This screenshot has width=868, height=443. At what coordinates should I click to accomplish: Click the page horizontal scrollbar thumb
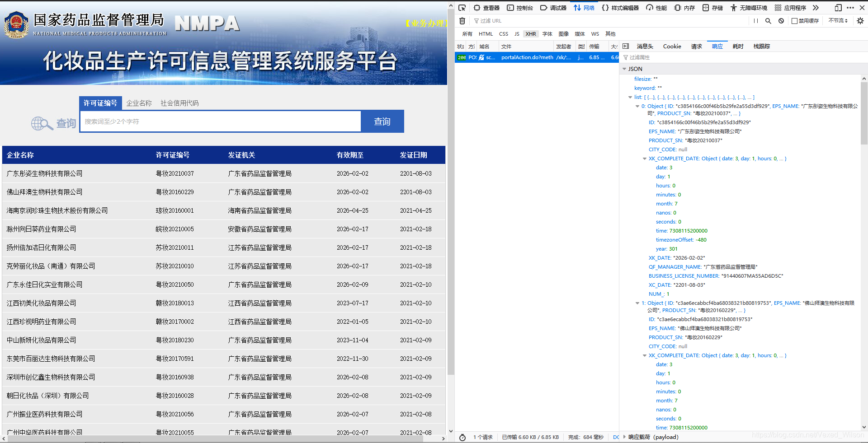click(215, 438)
